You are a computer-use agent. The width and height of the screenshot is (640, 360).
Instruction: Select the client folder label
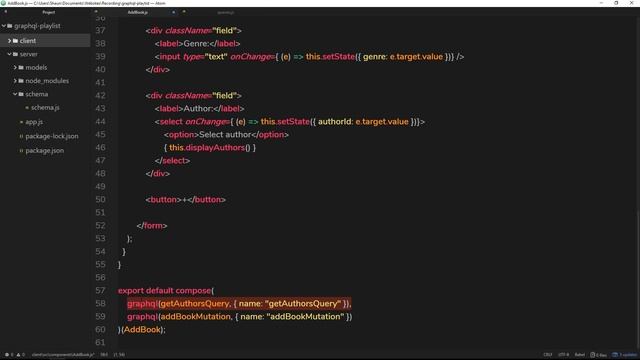pyautogui.click(x=28, y=41)
